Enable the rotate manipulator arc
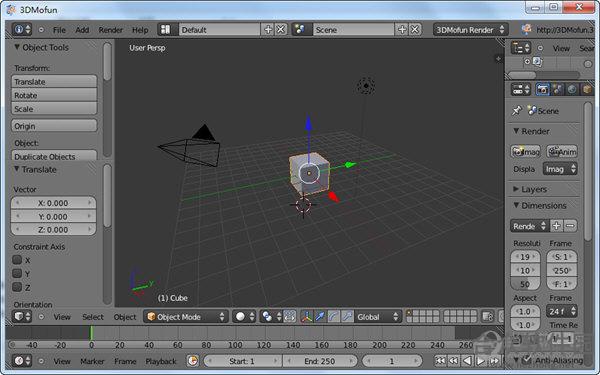This screenshot has height=375, width=600. point(334,317)
